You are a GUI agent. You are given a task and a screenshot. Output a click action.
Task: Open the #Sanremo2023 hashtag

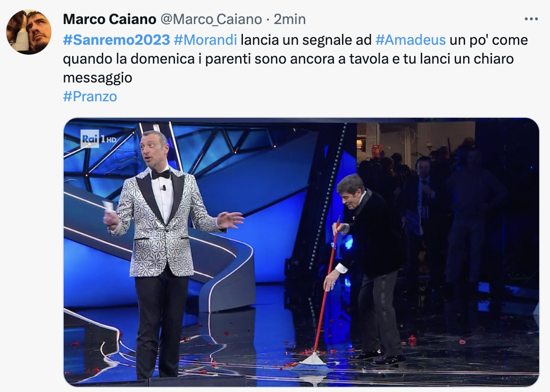point(117,40)
